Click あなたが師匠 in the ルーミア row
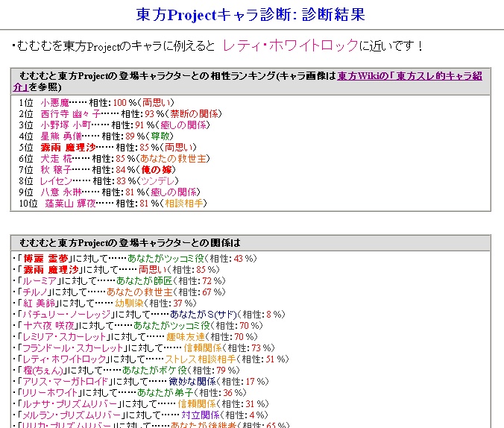Screen dimensions: 504x428 tap(145, 280)
